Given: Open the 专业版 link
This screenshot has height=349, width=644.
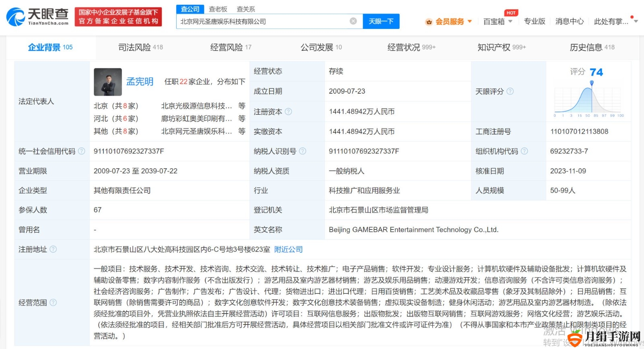Looking at the screenshot, I should pyautogui.click(x=535, y=21).
